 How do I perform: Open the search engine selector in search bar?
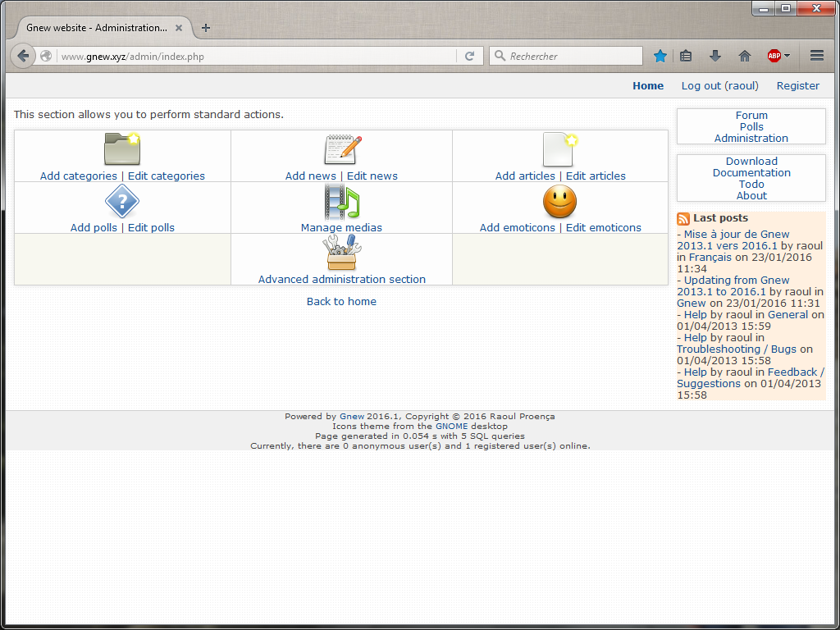coord(500,56)
